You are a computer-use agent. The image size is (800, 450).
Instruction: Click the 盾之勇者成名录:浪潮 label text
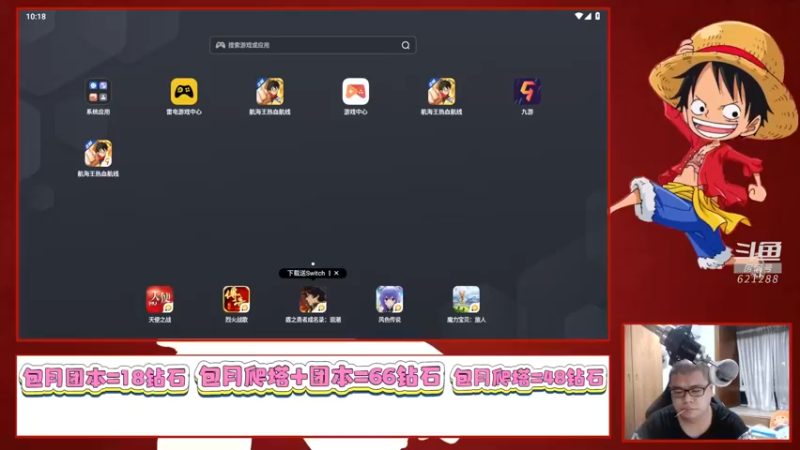click(313, 320)
